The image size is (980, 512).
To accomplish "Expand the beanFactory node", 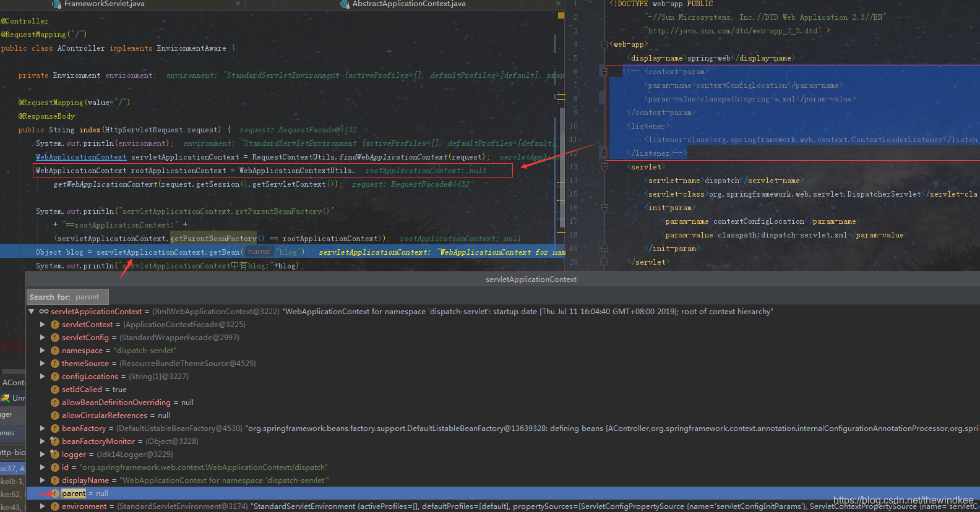I will tap(43, 429).
